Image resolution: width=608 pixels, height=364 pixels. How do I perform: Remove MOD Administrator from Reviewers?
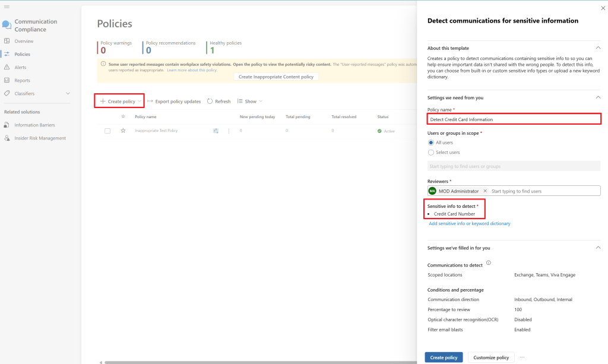(x=485, y=191)
